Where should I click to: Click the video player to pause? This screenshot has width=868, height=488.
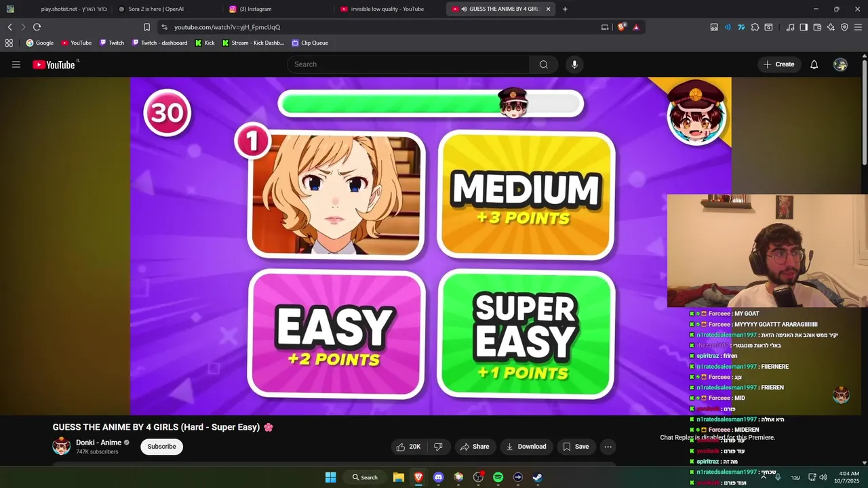point(431,245)
